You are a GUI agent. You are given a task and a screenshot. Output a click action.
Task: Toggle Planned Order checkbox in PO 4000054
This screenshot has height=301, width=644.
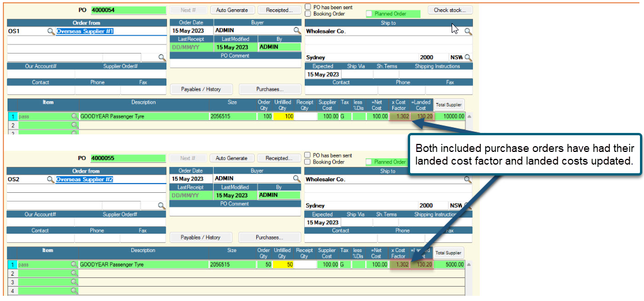[x=369, y=14]
